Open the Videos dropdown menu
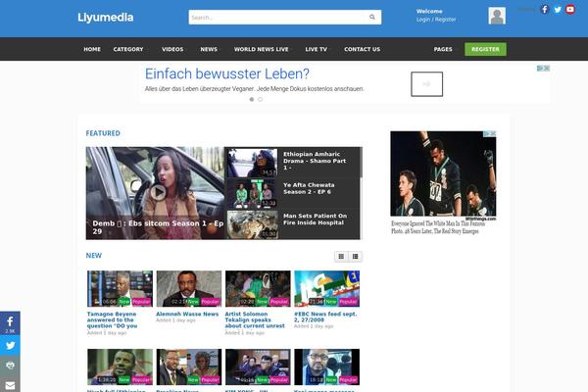 coord(172,49)
